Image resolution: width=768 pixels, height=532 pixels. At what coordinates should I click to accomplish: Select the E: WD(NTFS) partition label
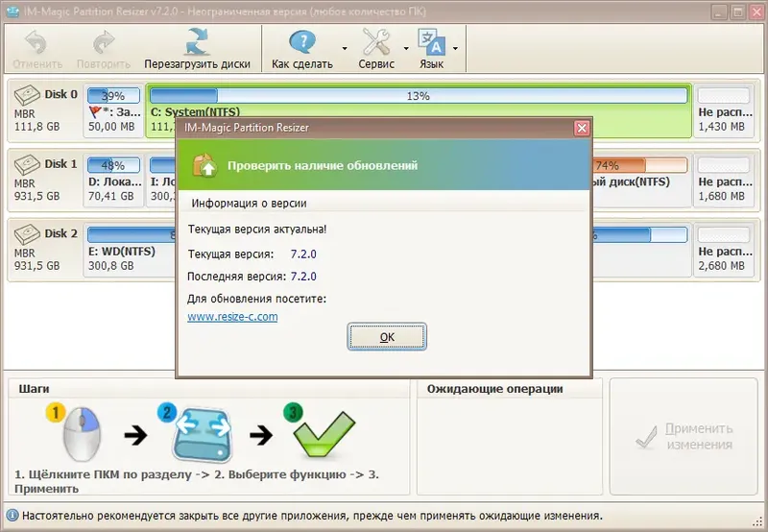tap(122, 252)
